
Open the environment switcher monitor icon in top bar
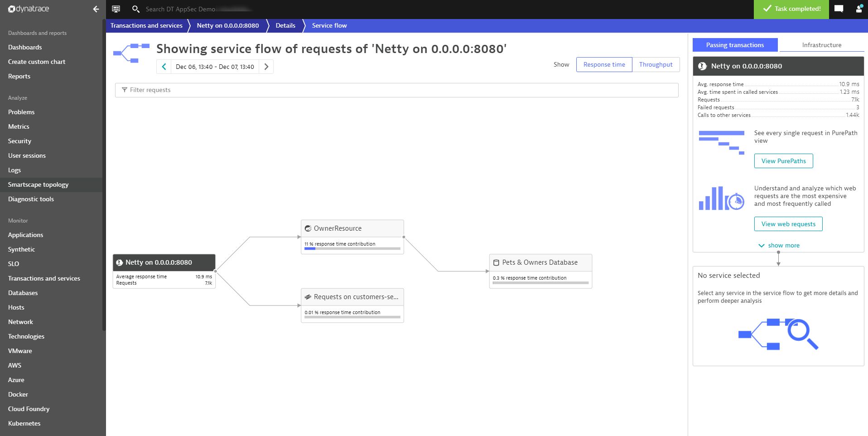(x=116, y=9)
